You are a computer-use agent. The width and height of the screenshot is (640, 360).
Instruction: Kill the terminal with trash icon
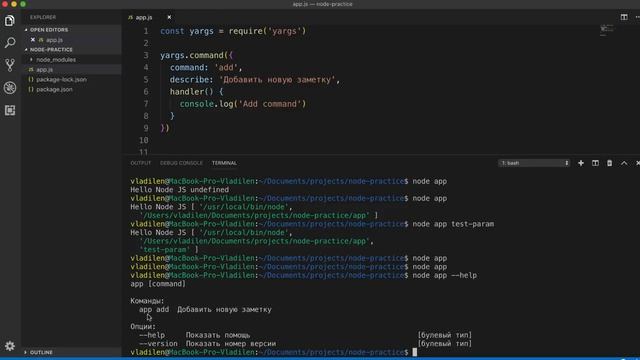609,163
